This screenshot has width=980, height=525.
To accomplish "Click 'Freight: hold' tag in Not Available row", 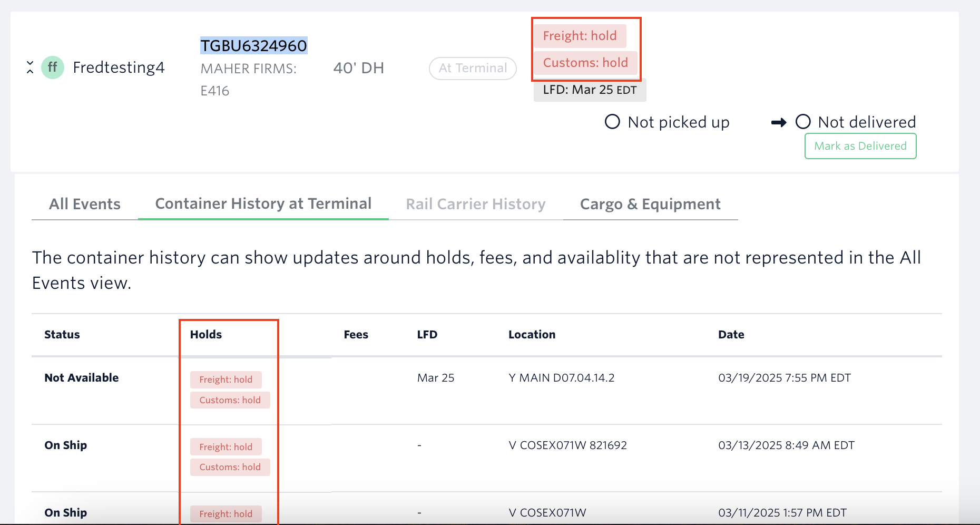I will point(226,380).
